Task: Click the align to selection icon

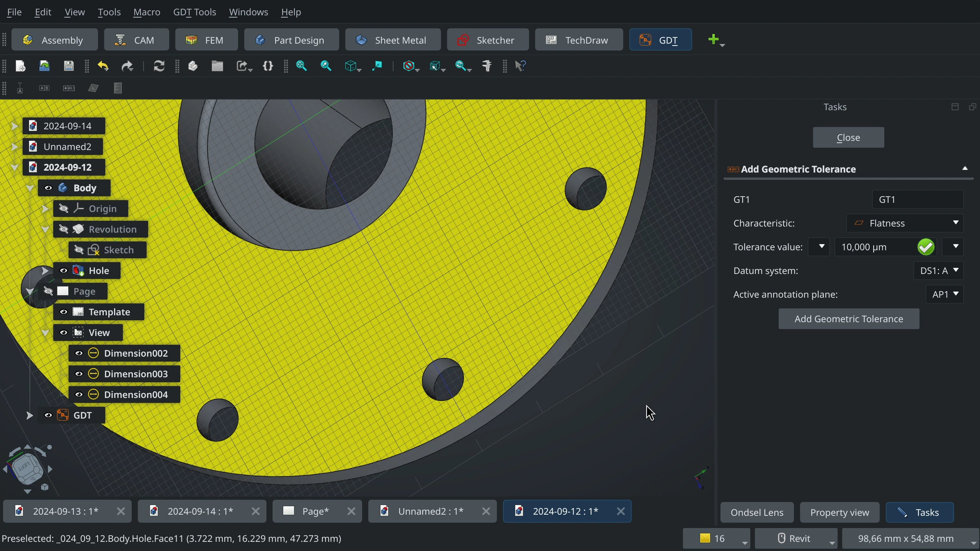Action: point(377,66)
